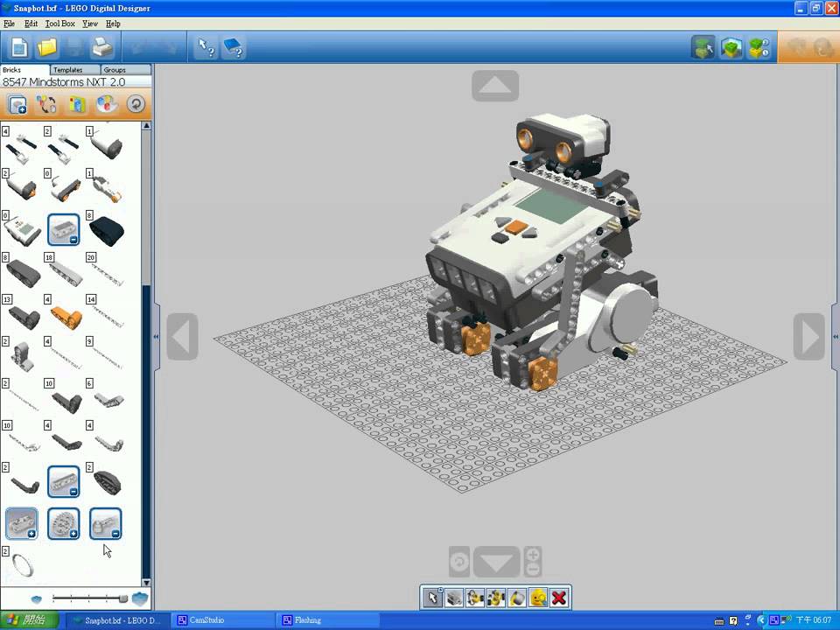Zoom out with minus button
The width and height of the screenshot is (840, 630).
pyautogui.click(x=533, y=570)
